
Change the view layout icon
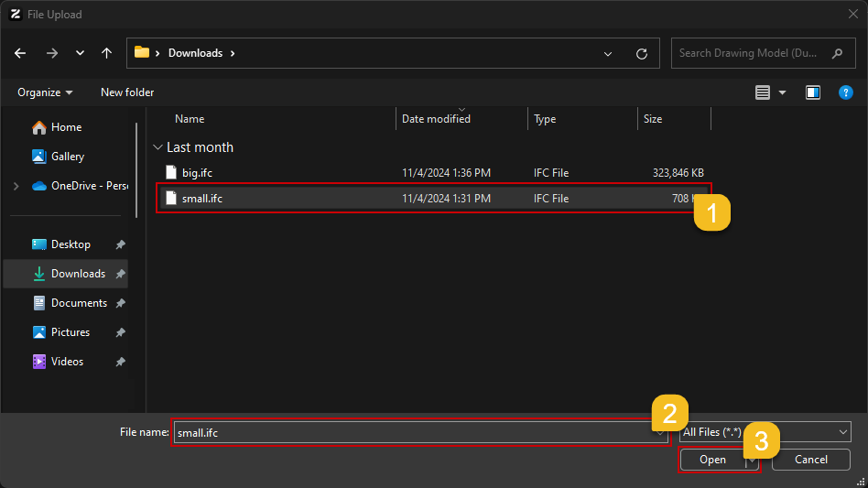[x=763, y=92]
